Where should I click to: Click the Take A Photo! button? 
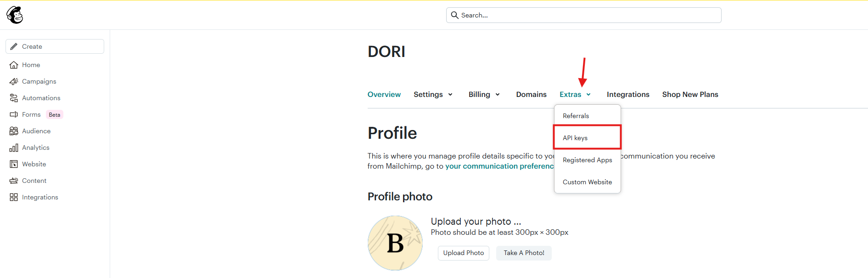pos(524,253)
